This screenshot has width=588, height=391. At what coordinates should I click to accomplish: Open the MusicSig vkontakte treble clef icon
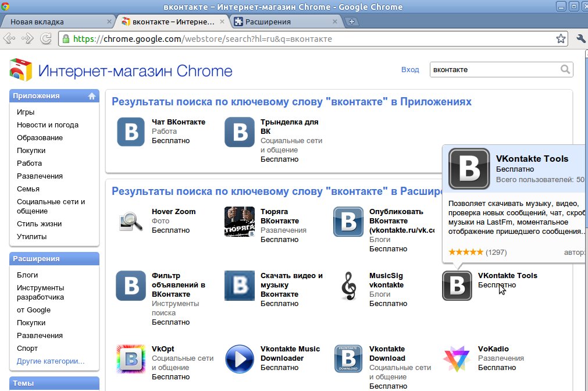coord(349,286)
